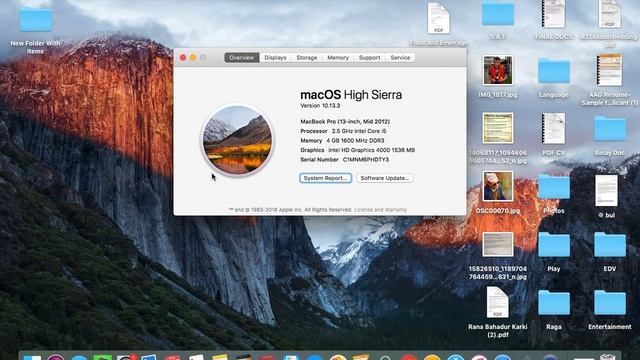Open the Language folder
This screenshot has width=640, height=360.
(x=553, y=71)
